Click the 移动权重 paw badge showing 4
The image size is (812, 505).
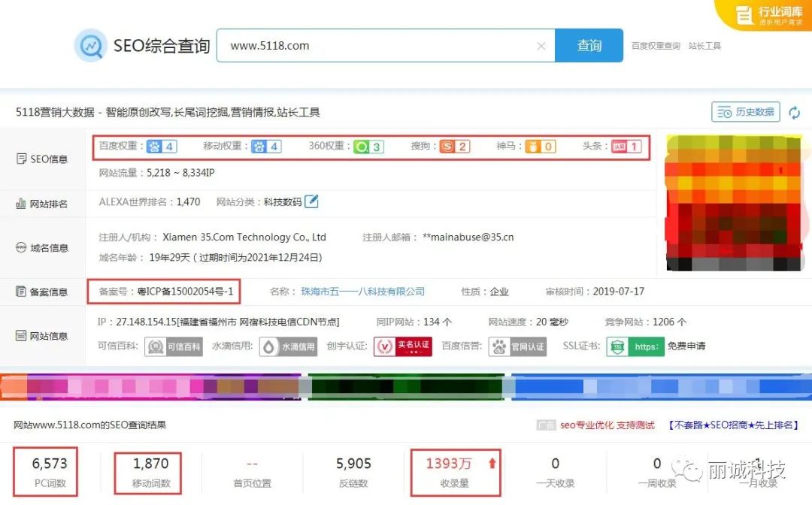pos(267,147)
